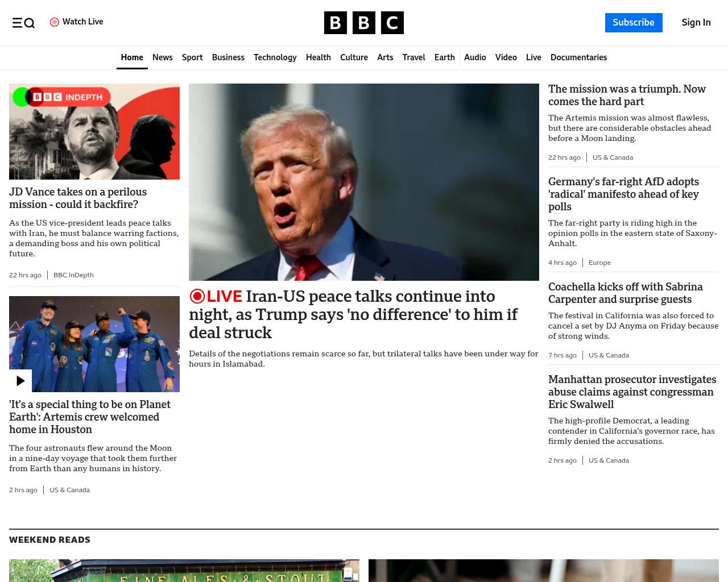Open the News tab
The width and height of the screenshot is (728, 582).
click(x=162, y=57)
